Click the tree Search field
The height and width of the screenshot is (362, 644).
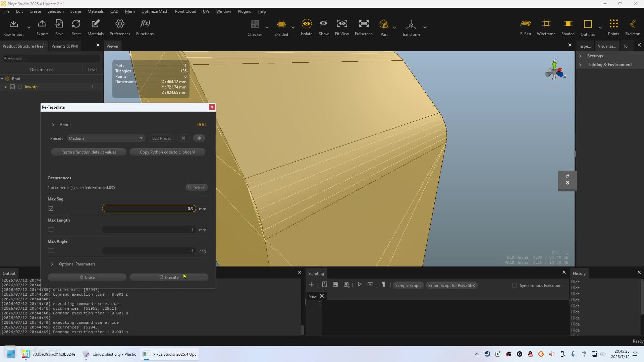point(52,58)
